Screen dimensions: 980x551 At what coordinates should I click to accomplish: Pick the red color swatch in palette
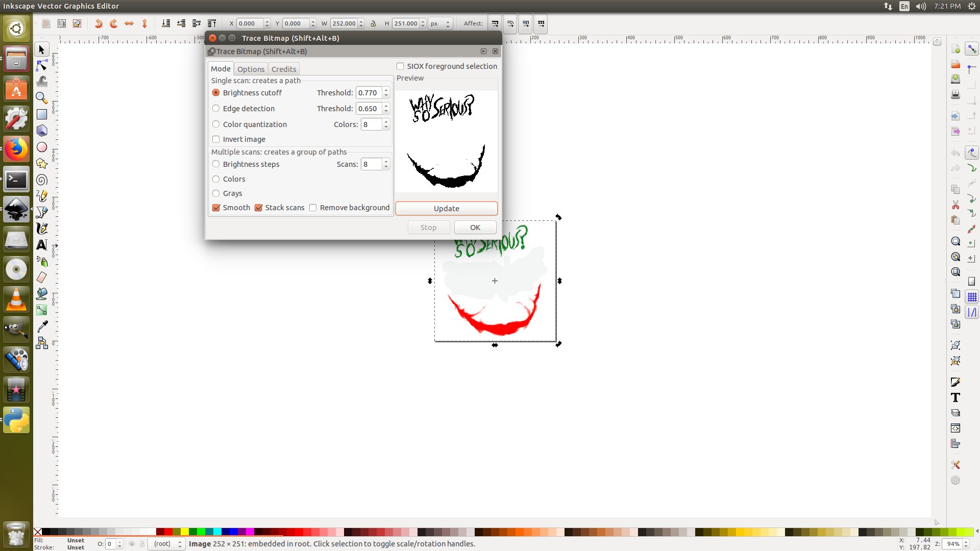168,532
